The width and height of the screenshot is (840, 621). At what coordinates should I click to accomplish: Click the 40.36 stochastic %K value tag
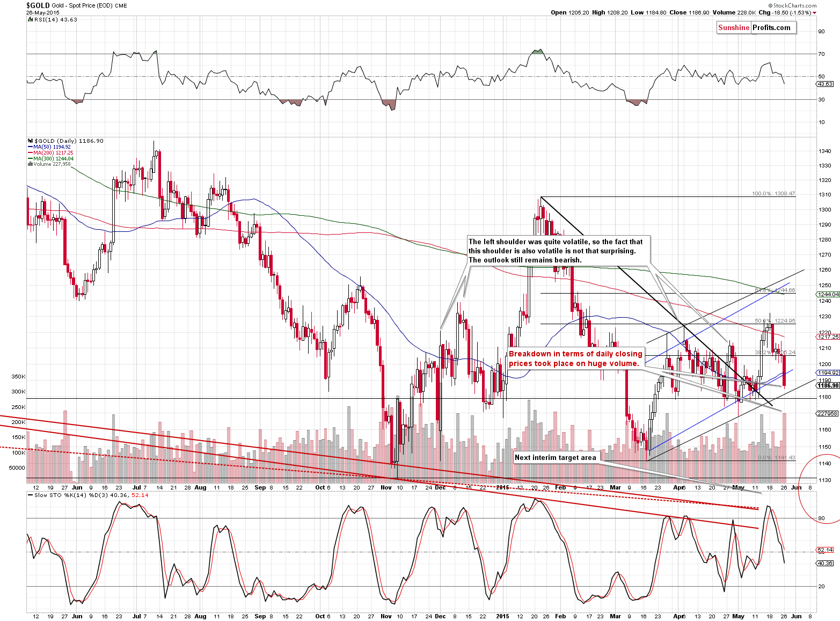825,563
